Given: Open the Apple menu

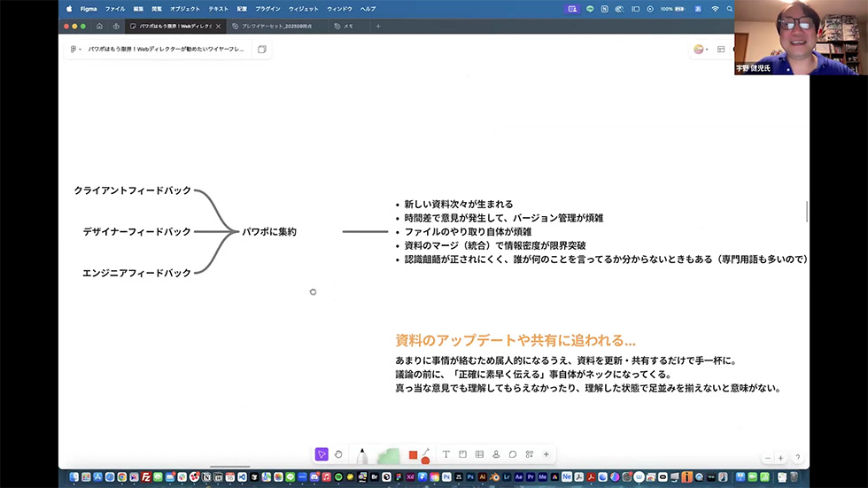Looking at the screenshot, I should click(x=69, y=9).
